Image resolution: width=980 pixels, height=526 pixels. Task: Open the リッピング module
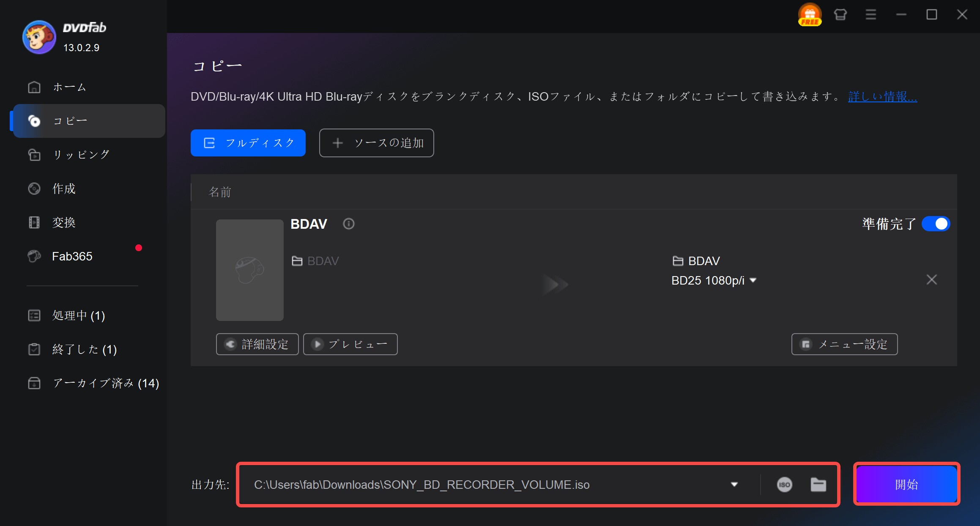click(89, 155)
